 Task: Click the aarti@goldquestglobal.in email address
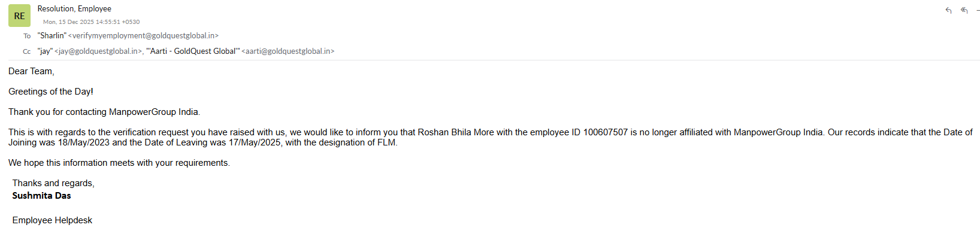pos(288,51)
